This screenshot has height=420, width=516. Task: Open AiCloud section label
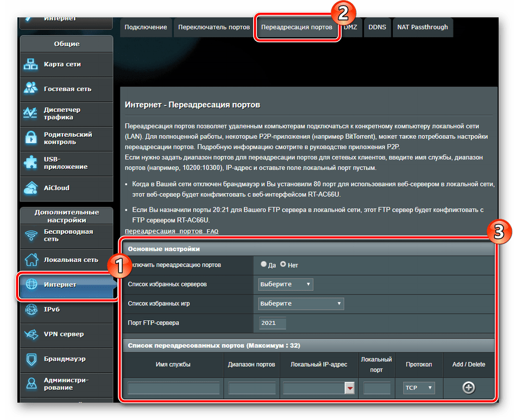56,188
